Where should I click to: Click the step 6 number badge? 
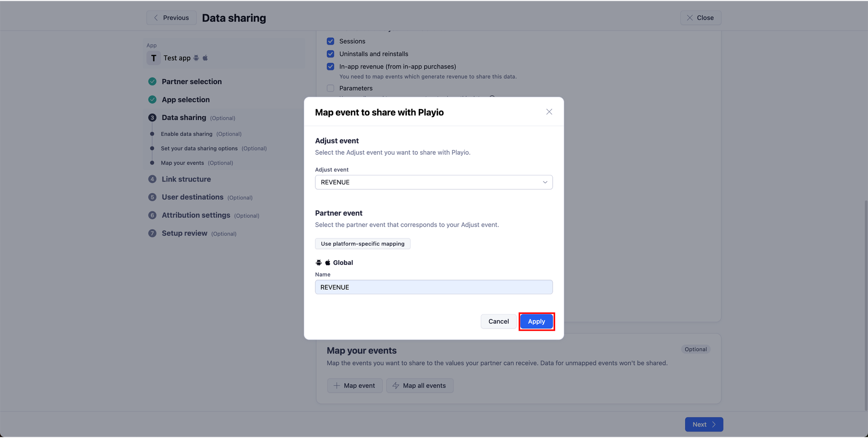pos(152,215)
